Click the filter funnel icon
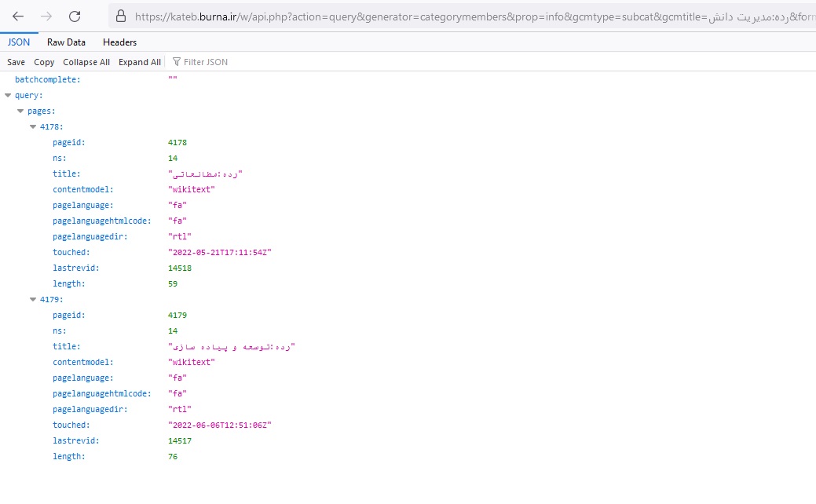The height and width of the screenshot is (504, 816). coord(177,62)
